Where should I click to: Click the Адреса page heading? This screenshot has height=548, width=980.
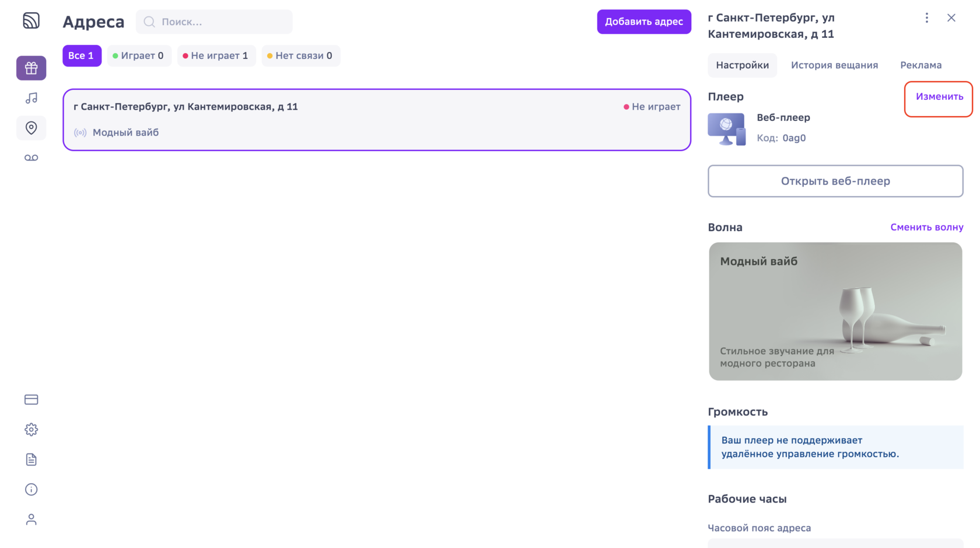[93, 22]
